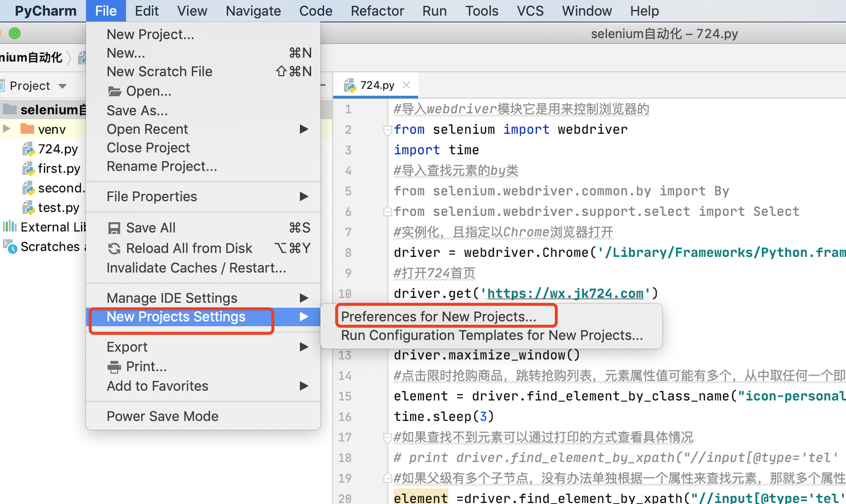Choose Invalidate Caches / Restart...
846x504 pixels.
point(203,268)
